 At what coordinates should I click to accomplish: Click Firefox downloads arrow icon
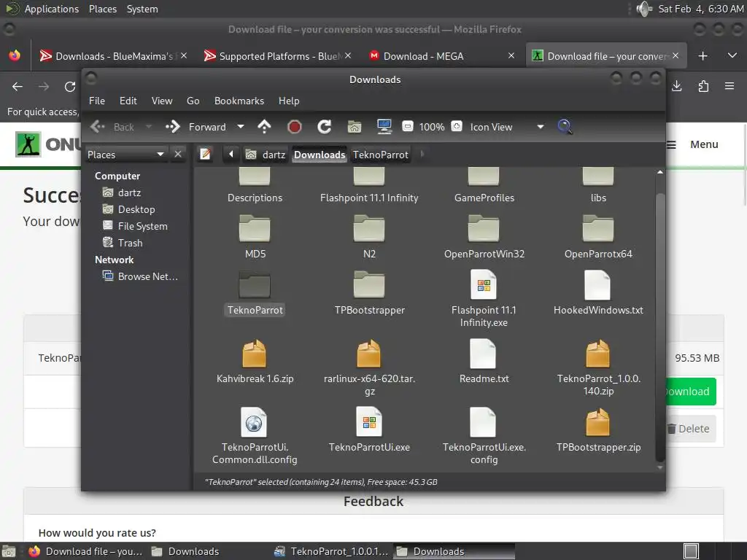click(676, 86)
